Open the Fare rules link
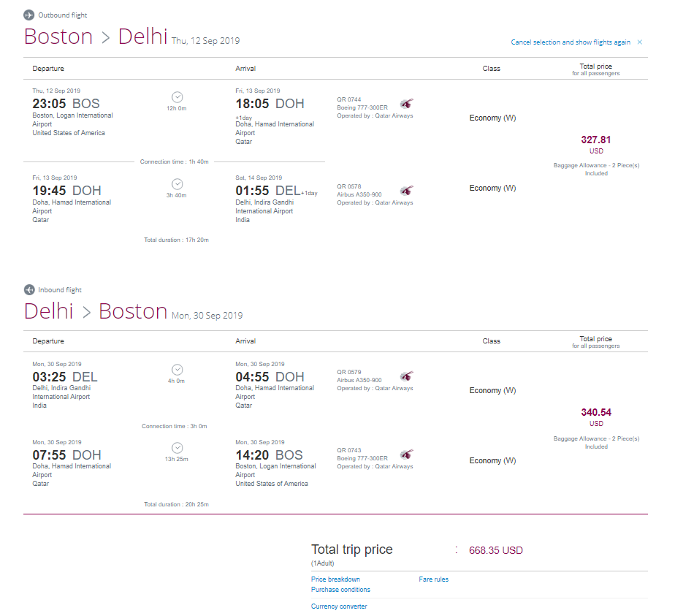Screen dimensions: 675x616 click(x=433, y=579)
